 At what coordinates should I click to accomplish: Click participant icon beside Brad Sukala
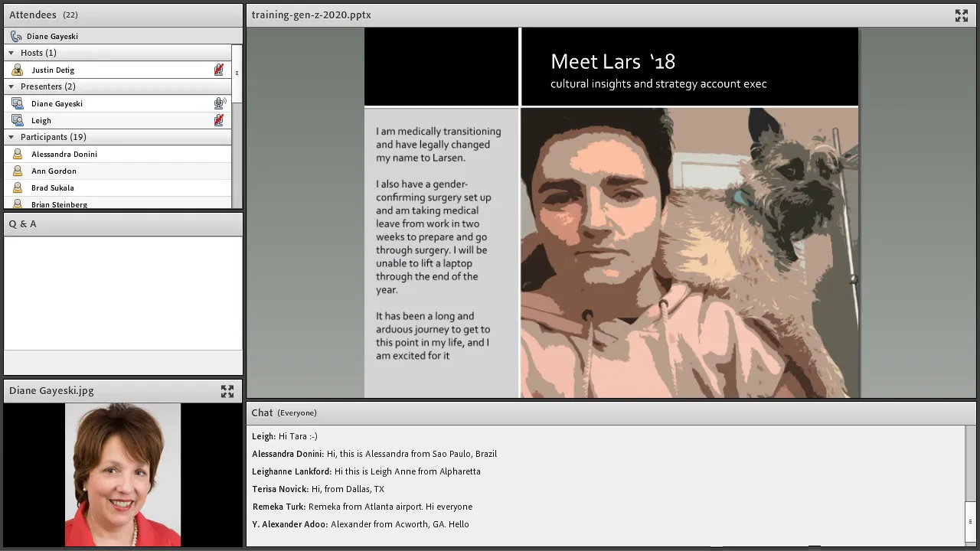[x=18, y=187]
